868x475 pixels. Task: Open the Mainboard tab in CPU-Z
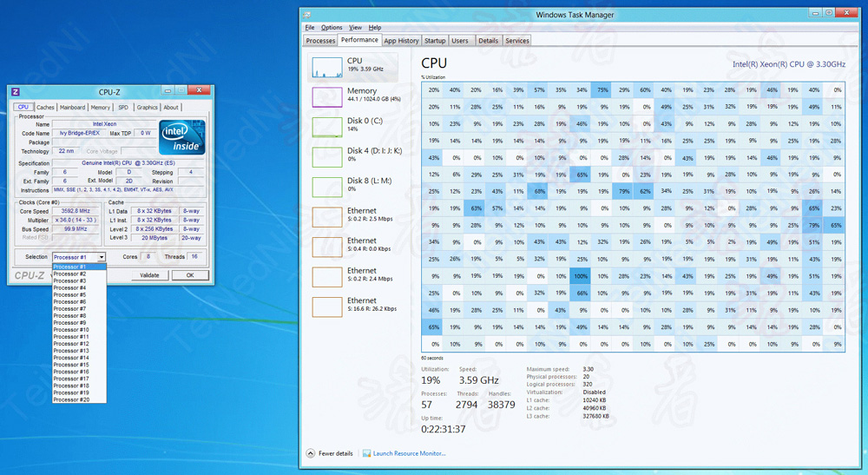[73, 108]
